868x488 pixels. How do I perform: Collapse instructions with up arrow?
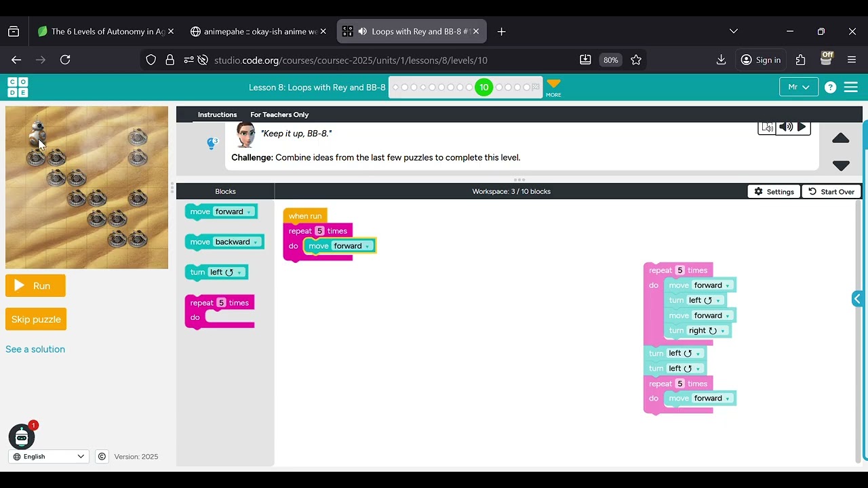(840, 138)
